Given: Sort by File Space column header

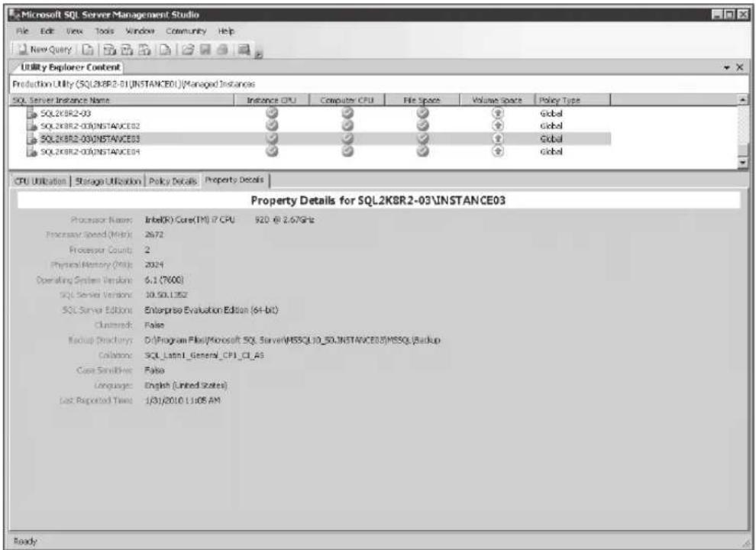Looking at the screenshot, I should click(422, 100).
